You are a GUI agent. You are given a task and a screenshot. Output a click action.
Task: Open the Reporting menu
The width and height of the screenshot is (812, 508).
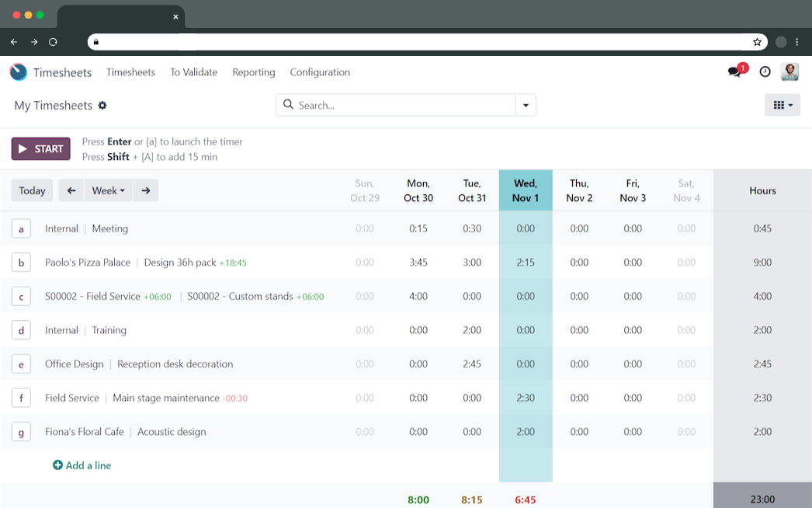pos(254,72)
